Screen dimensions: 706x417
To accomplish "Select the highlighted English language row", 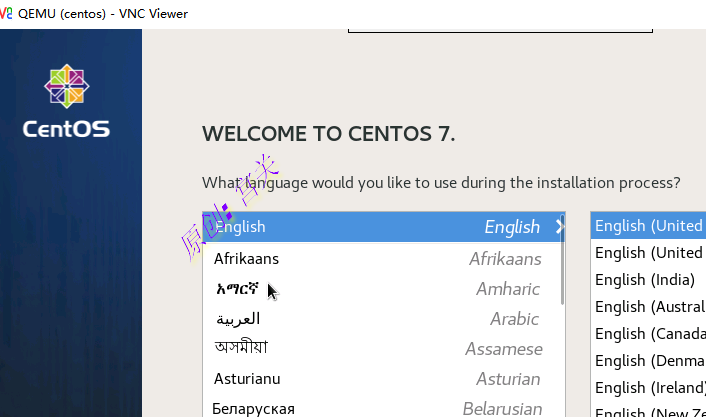I will click(x=380, y=227).
